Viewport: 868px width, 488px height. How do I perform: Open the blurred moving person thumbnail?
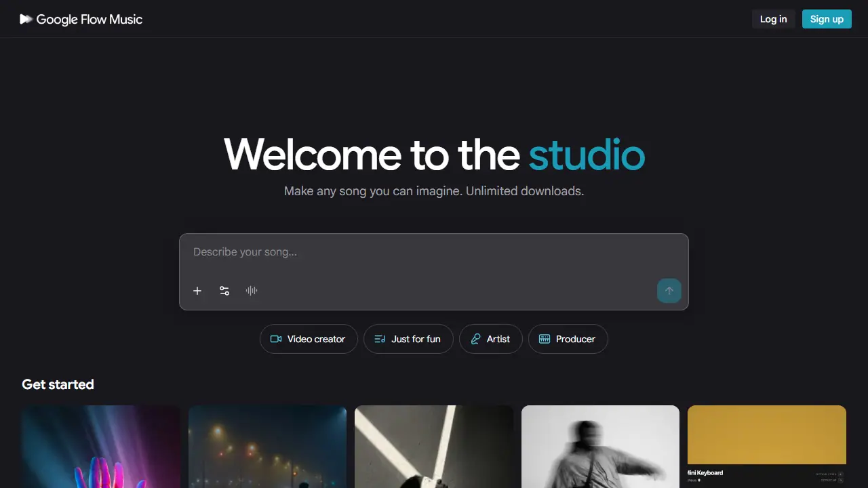pos(600,447)
